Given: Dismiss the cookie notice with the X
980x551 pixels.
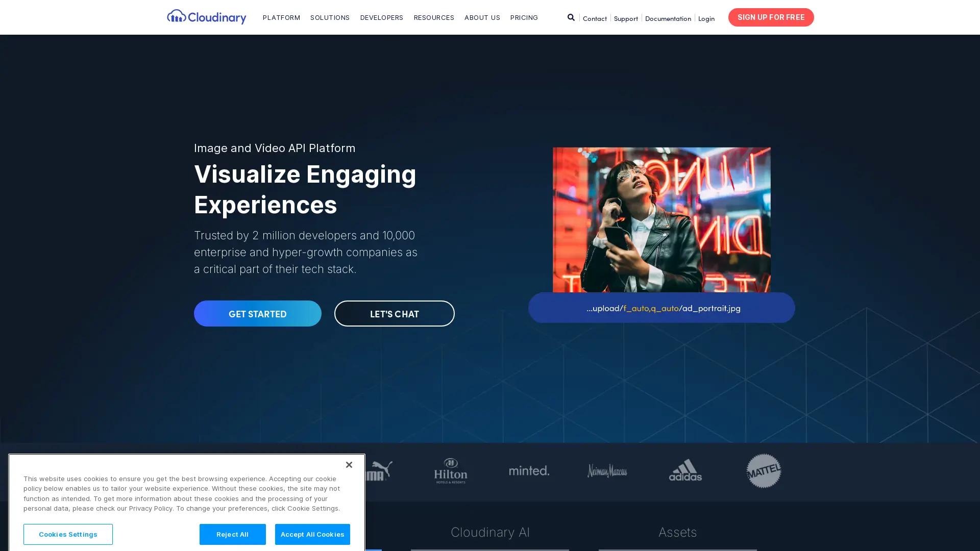Looking at the screenshot, I should coord(349,464).
